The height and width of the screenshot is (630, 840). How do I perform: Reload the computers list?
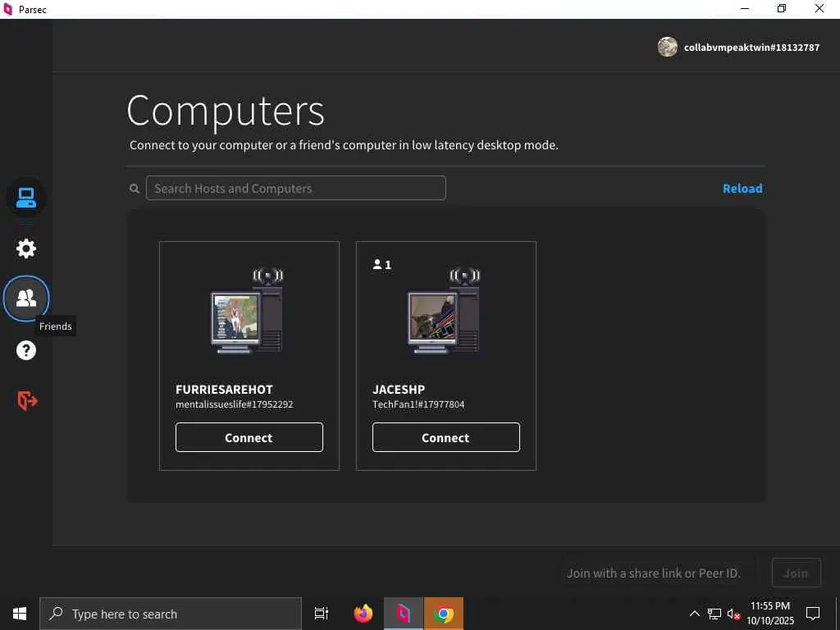[x=742, y=189]
